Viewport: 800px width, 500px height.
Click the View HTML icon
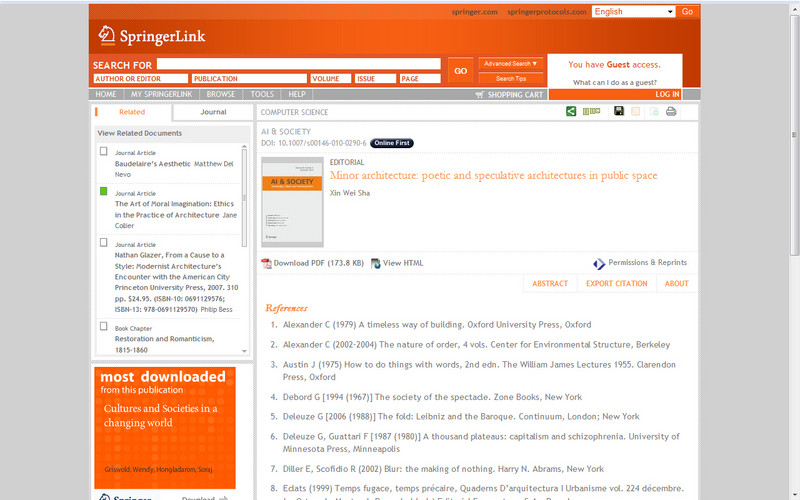pos(376,264)
